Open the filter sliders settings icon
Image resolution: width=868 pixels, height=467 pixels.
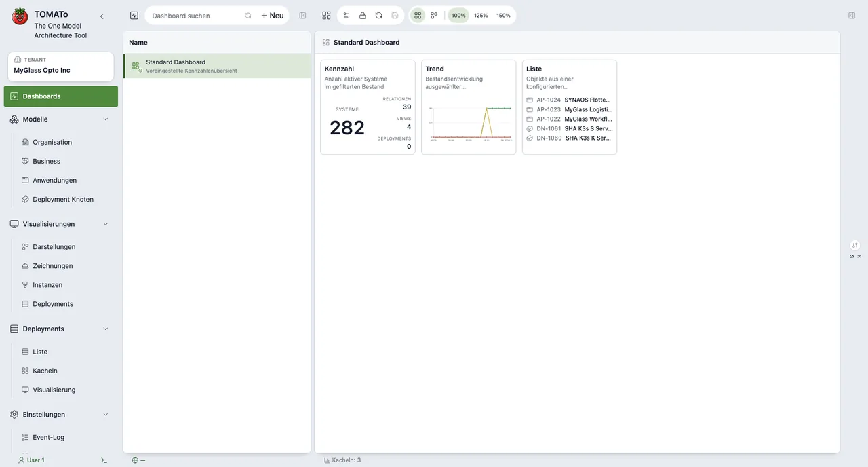tap(347, 15)
